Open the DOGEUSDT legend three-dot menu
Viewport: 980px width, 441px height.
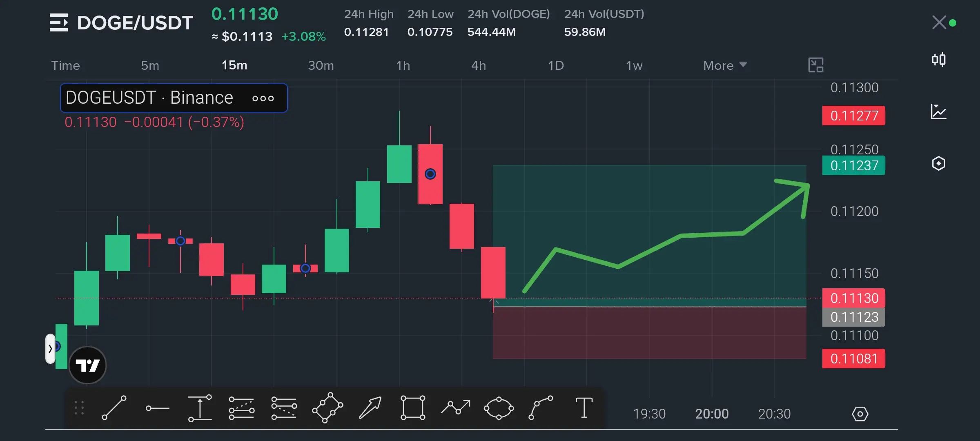[263, 98]
